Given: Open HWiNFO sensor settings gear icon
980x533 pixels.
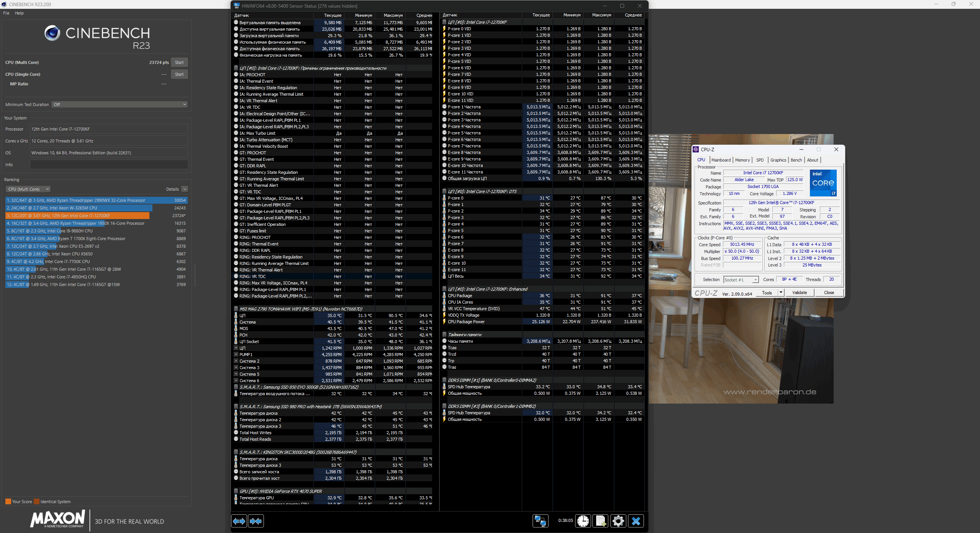Looking at the screenshot, I should pos(618,521).
